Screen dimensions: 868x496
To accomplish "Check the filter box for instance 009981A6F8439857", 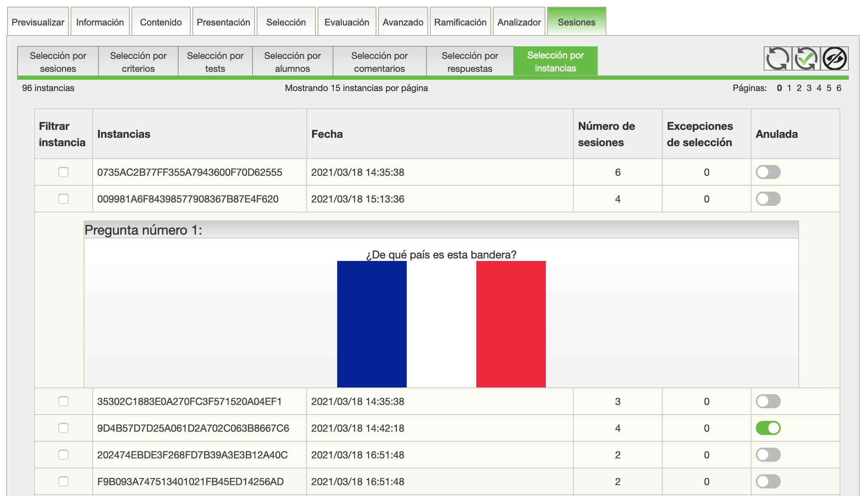I will point(63,199).
